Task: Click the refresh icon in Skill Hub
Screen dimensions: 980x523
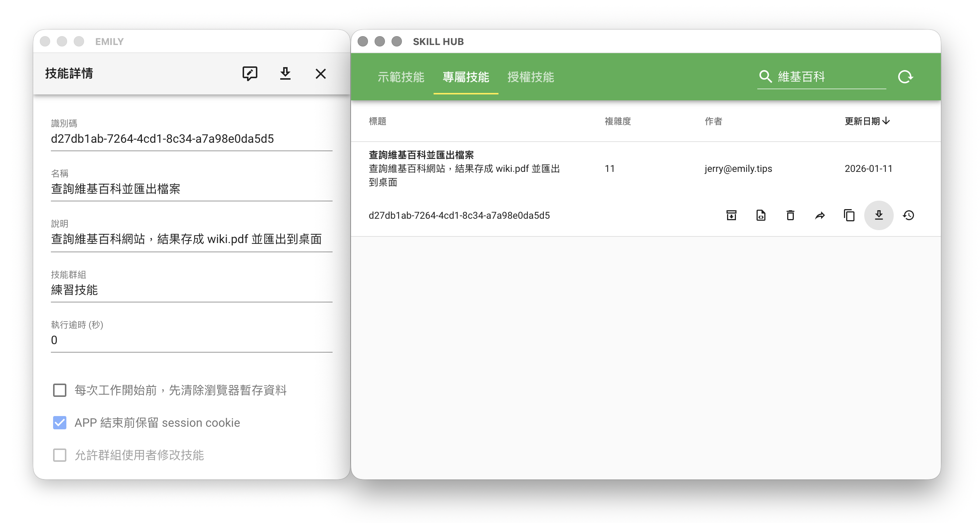Action: click(905, 77)
